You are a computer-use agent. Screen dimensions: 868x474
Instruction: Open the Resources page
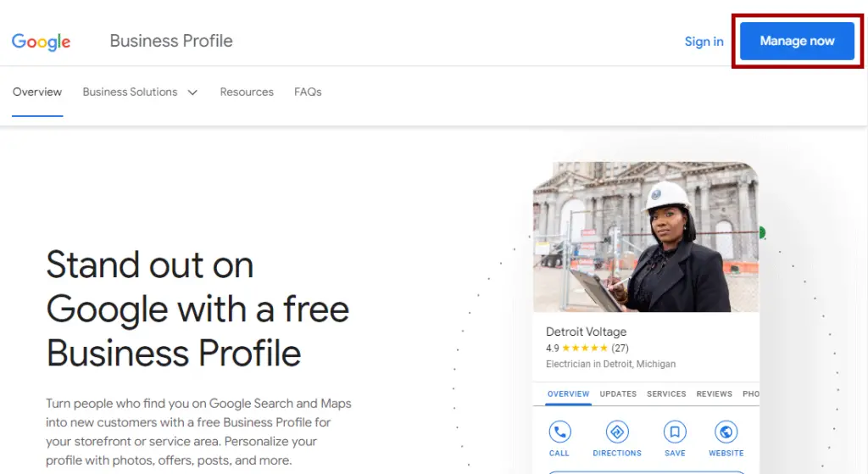click(x=247, y=92)
